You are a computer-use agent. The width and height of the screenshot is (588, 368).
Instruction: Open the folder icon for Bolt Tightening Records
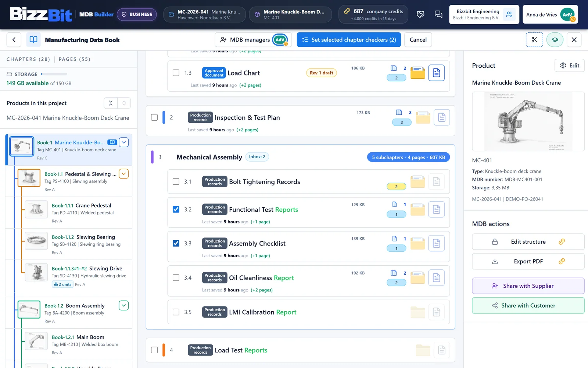tap(417, 182)
